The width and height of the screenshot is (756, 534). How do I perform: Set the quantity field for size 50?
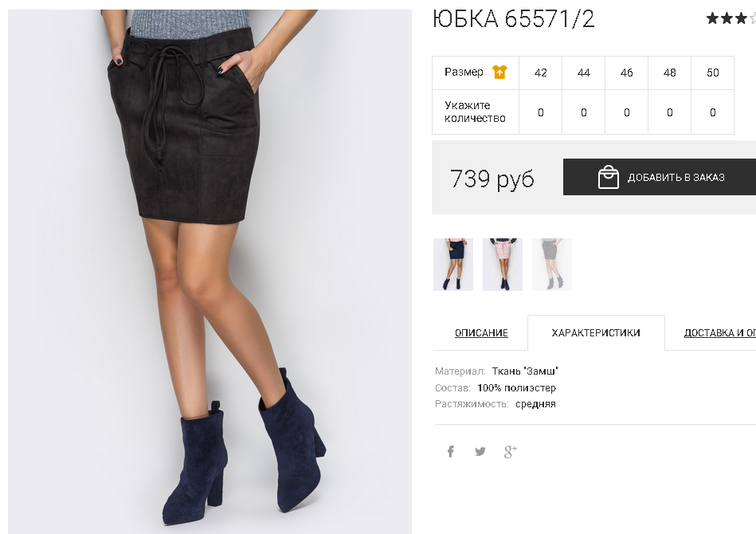click(x=713, y=112)
